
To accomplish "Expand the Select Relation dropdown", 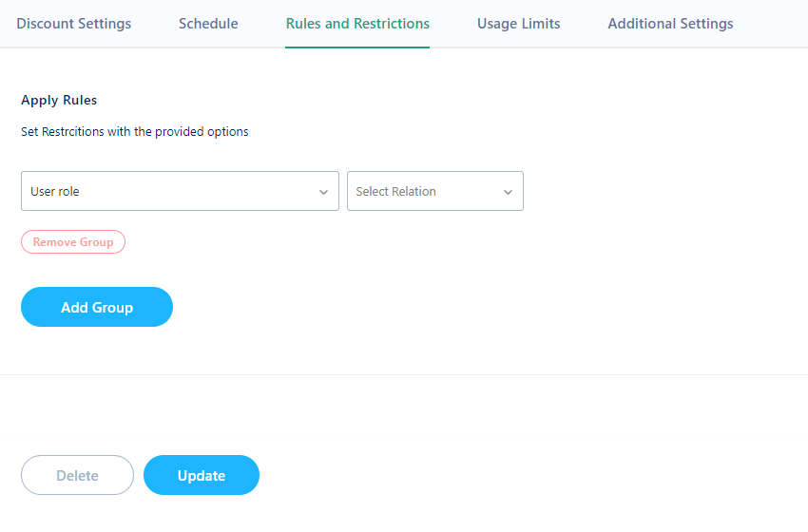I will [435, 191].
